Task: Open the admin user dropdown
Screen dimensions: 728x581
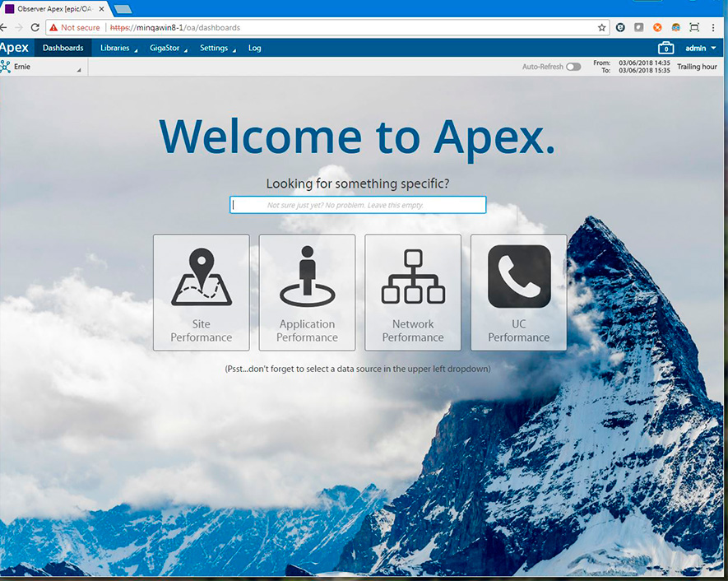Action: 701,48
